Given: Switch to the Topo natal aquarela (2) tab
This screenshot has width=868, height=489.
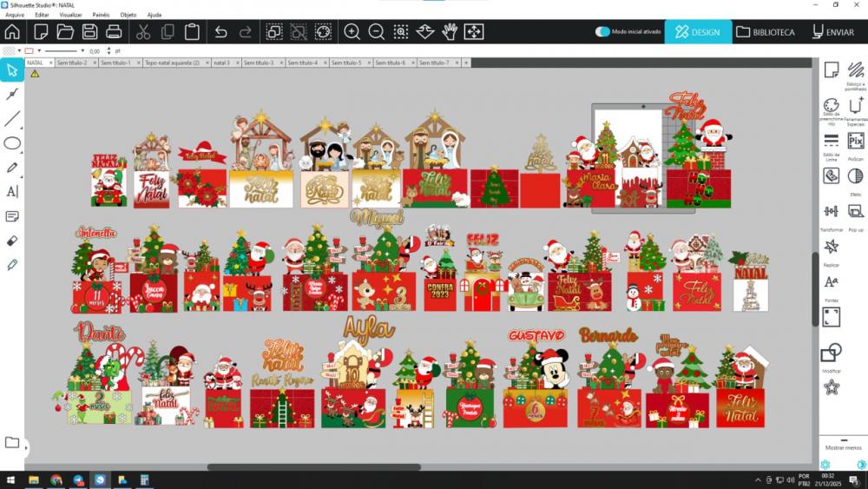Looking at the screenshot, I should 172,63.
